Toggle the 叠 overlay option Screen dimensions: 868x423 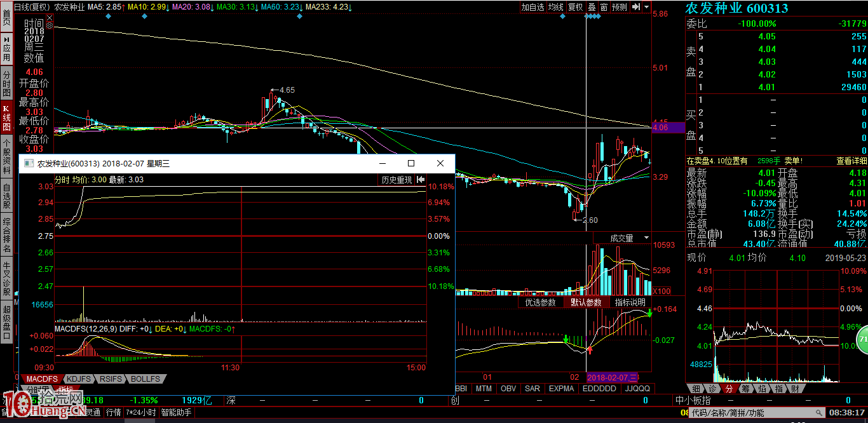(592, 7)
